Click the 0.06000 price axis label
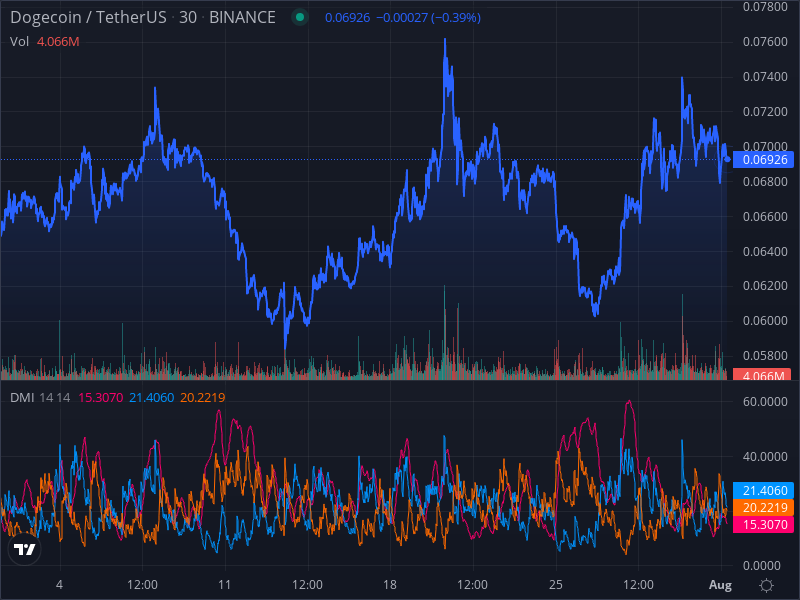 pyautogui.click(x=765, y=321)
